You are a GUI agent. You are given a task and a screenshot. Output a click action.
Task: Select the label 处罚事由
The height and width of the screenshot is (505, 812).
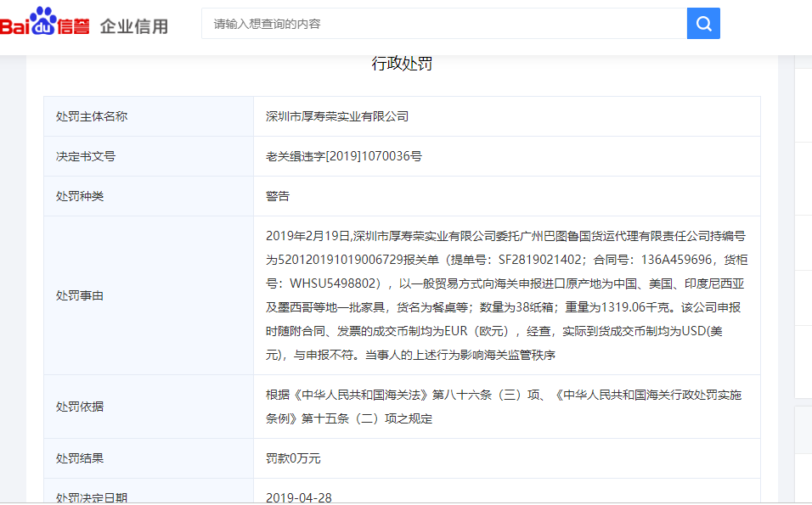tap(80, 295)
